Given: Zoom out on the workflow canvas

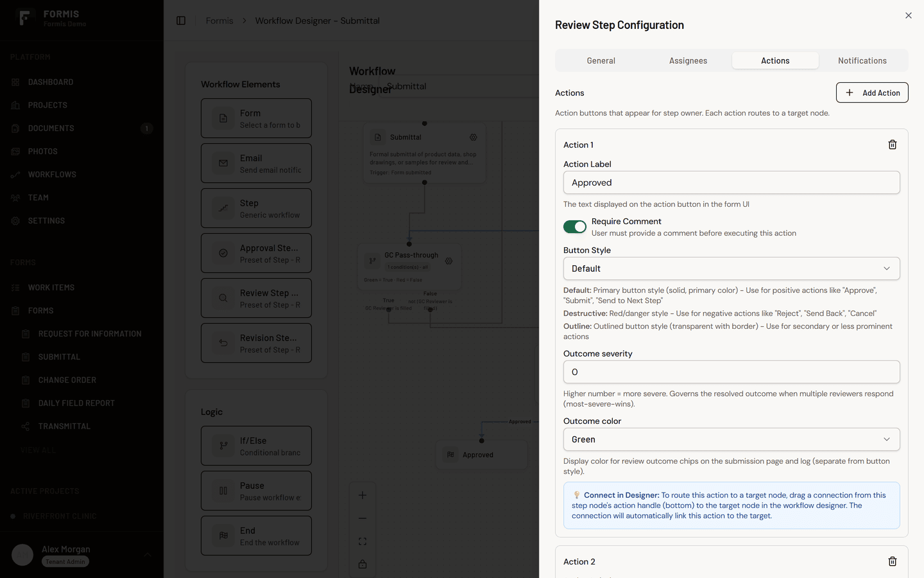Looking at the screenshot, I should (x=363, y=518).
